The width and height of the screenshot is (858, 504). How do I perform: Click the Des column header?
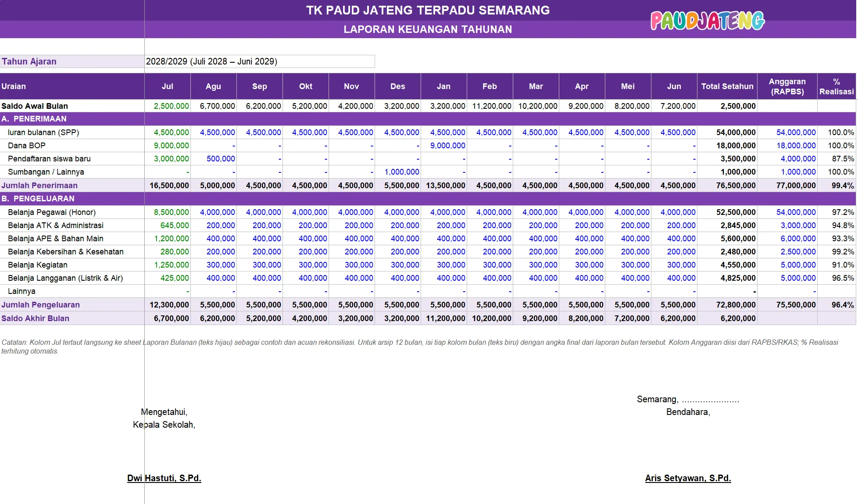pyautogui.click(x=398, y=86)
